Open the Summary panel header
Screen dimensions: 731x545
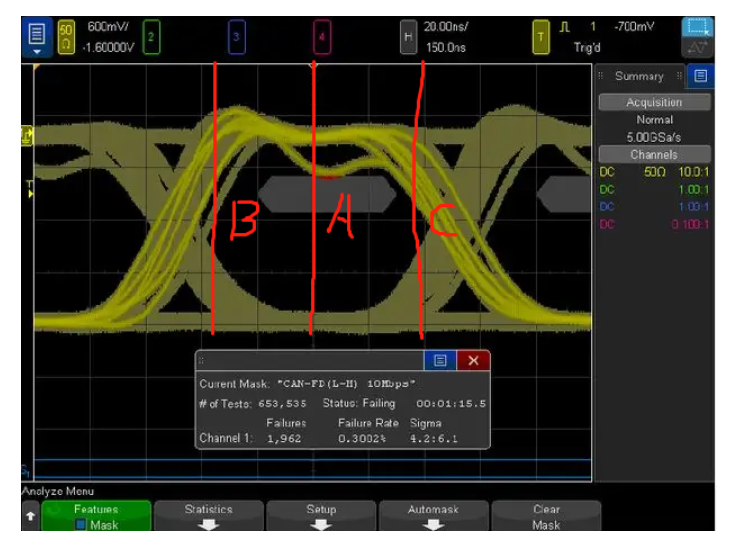tap(639, 76)
